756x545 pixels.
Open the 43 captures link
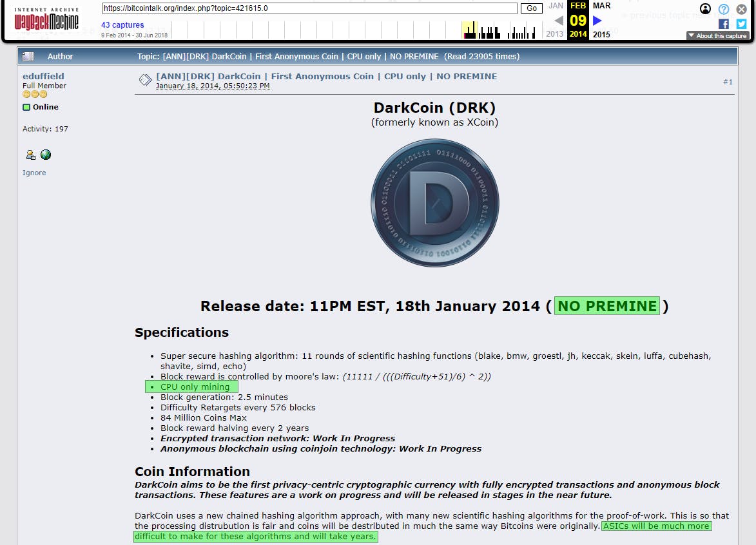[x=122, y=25]
